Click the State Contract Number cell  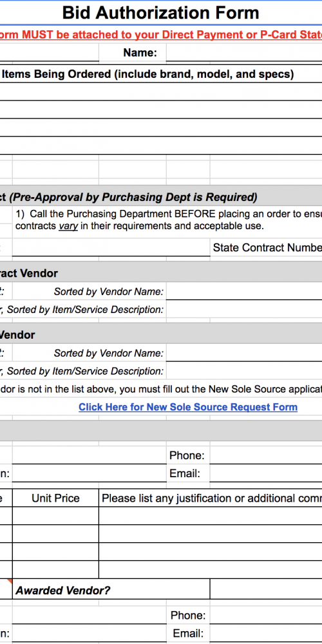[266, 248]
